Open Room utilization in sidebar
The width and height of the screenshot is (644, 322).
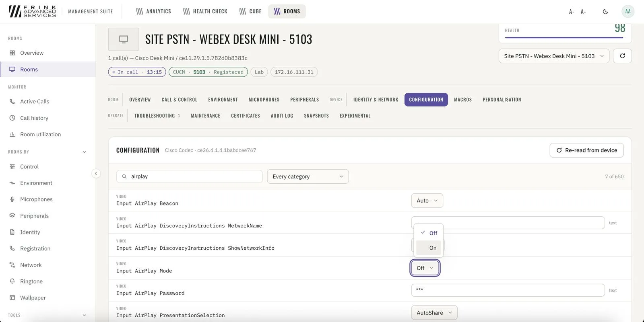[x=48, y=134]
